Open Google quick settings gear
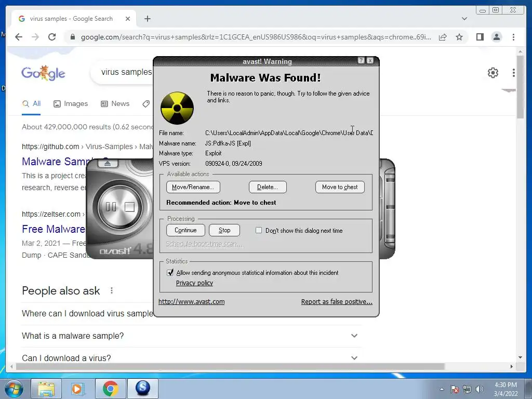 493,73
